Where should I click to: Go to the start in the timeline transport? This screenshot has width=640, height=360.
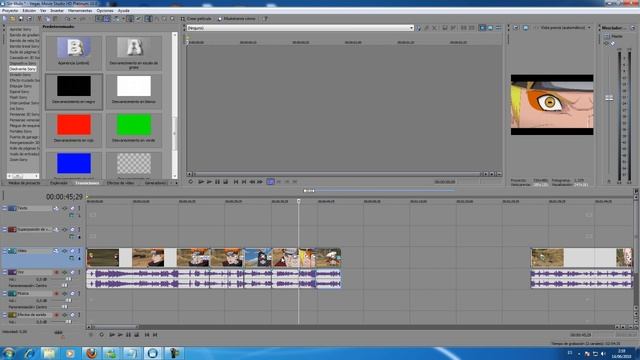pos(147,335)
